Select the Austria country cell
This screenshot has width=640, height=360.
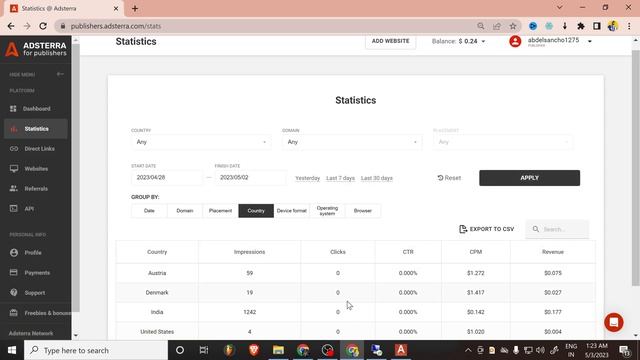tap(157, 273)
